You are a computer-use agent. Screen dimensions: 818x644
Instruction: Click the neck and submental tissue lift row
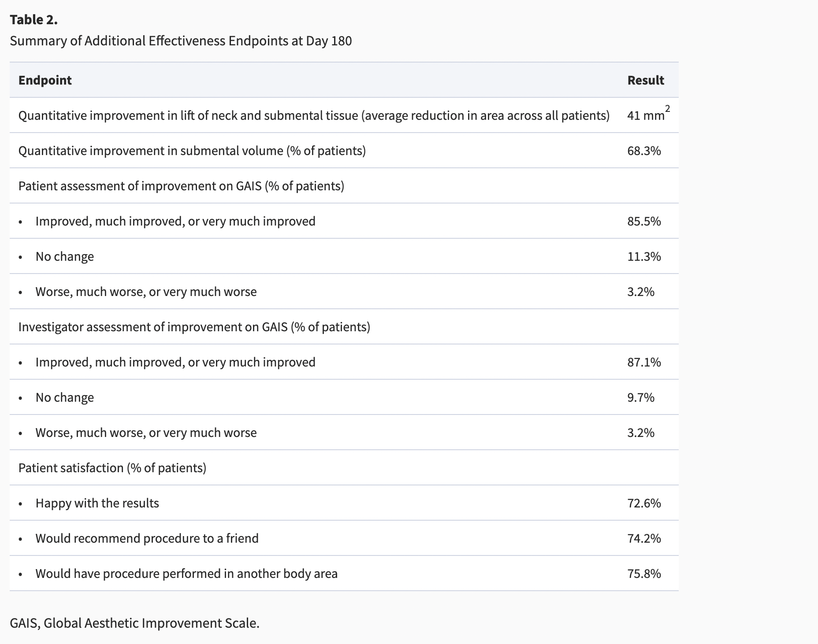click(x=314, y=115)
